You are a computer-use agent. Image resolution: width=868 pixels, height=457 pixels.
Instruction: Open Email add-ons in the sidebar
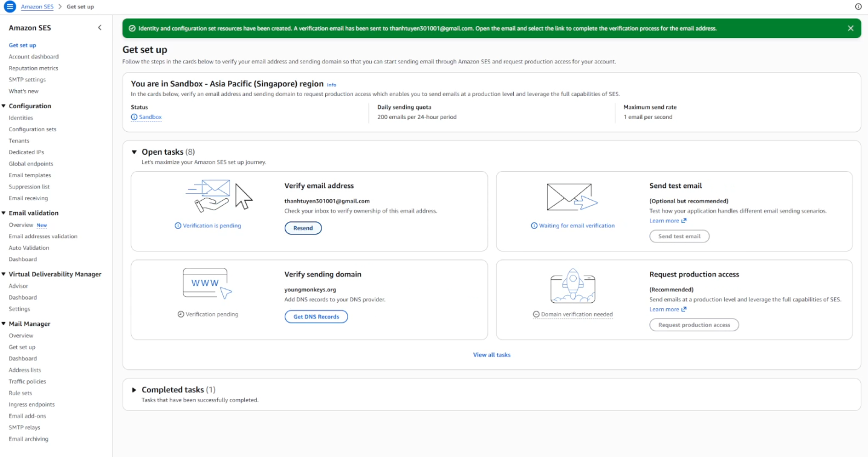(x=27, y=416)
